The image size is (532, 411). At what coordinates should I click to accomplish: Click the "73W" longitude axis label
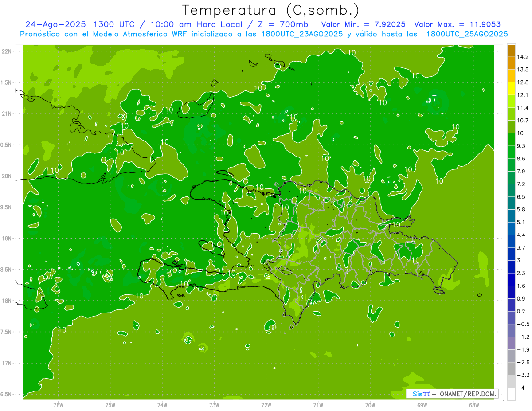point(214,405)
